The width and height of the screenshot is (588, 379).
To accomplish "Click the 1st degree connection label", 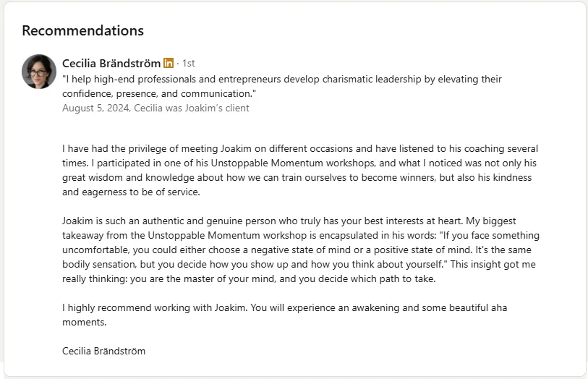I will point(189,64).
